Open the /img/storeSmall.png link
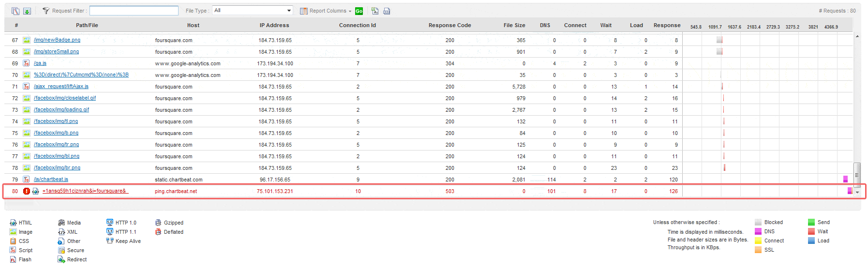Screen dimensions: 868x271 (x=56, y=52)
